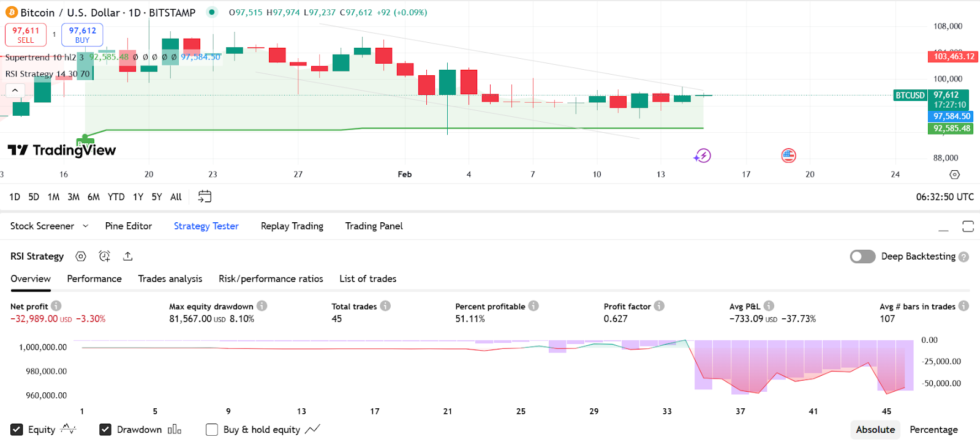The height and width of the screenshot is (445, 980).
Task: Toggle Deep Backtesting switch
Action: pos(862,256)
